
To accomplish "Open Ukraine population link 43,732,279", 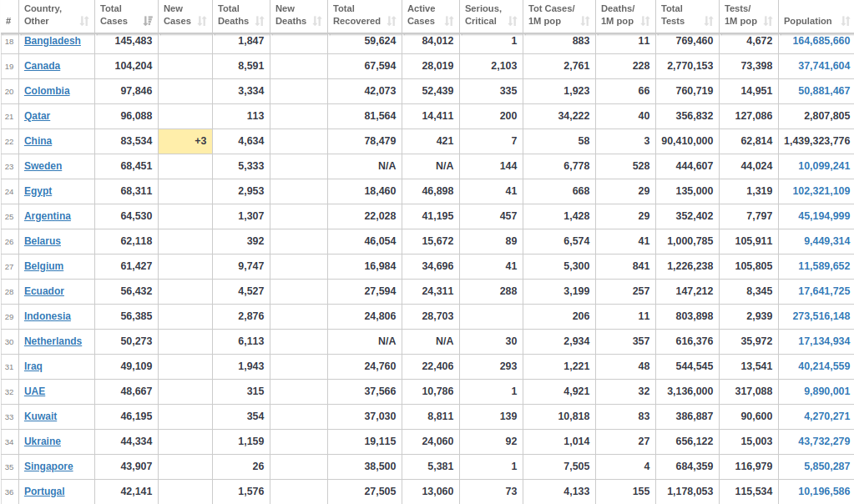I will [824, 441].
